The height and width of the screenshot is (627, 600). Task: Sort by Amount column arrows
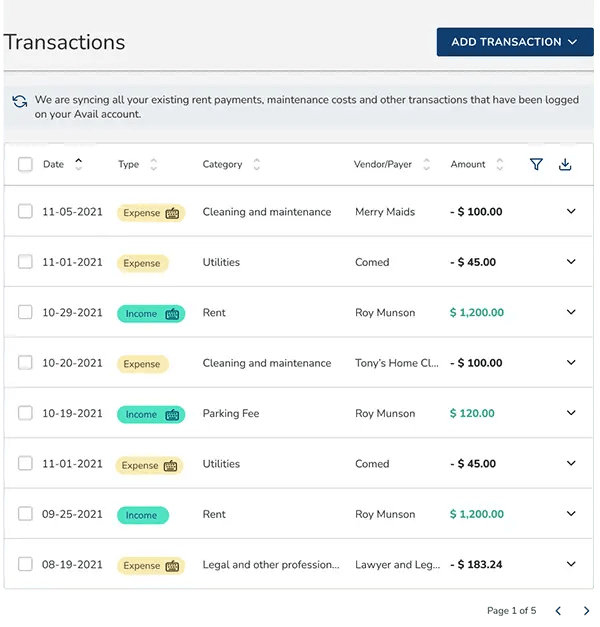pos(501,164)
